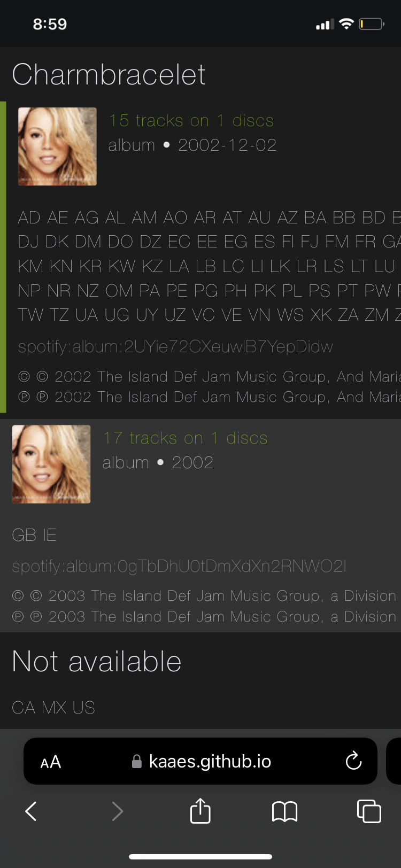Tap kaaes.github.io address field
The image size is (401, 868).
(x=200, y=761)
